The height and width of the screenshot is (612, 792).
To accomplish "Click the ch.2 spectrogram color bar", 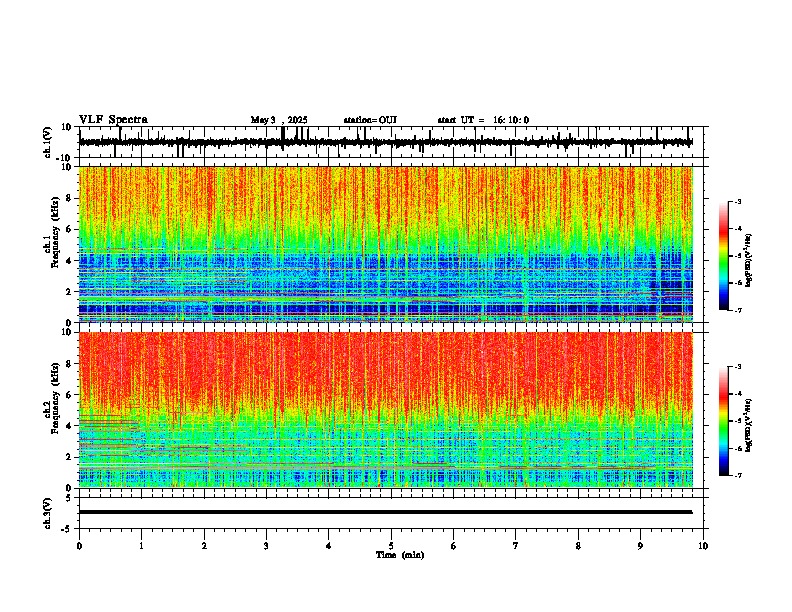I will [723, 421].
